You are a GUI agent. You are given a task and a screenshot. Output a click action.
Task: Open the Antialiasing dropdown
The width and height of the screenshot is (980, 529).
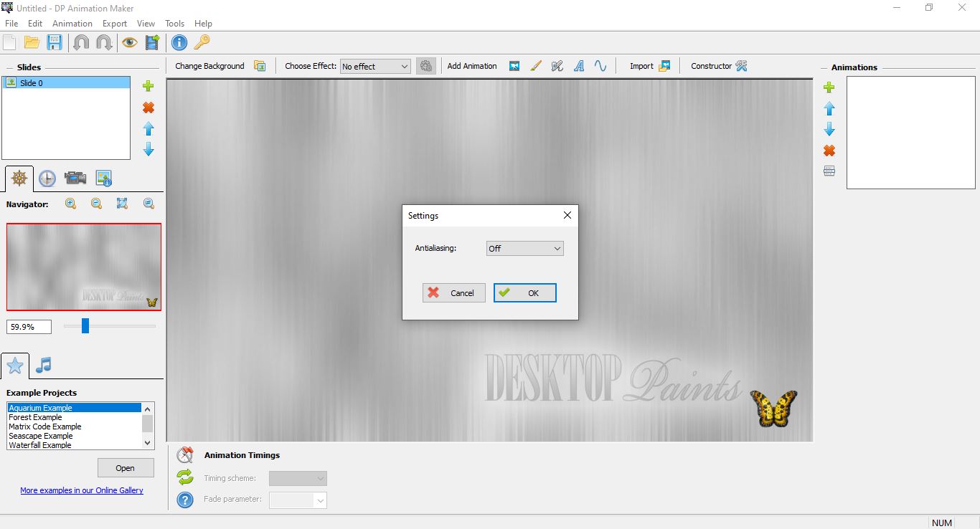(525, 249)
